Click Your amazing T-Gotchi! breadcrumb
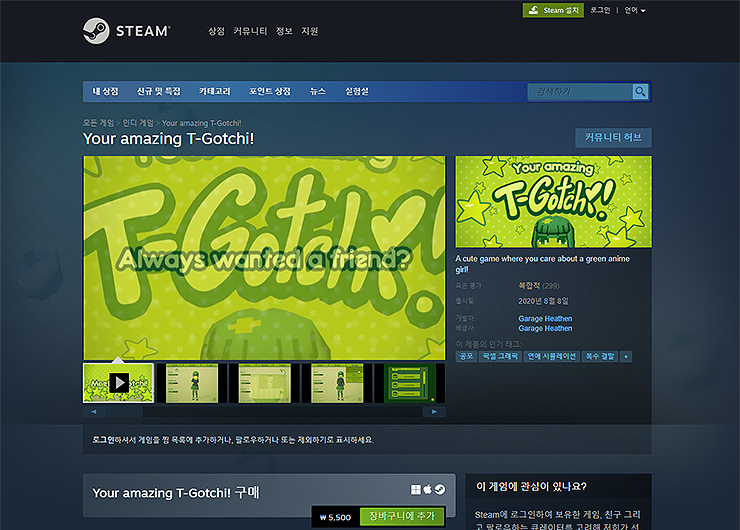The image size is (740, 530). point(202,123)
